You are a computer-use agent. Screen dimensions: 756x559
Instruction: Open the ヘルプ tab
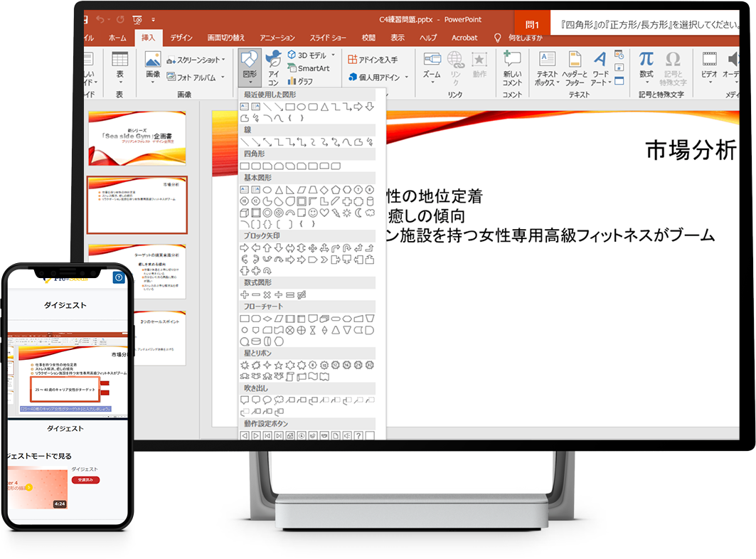tap(428, 38)
